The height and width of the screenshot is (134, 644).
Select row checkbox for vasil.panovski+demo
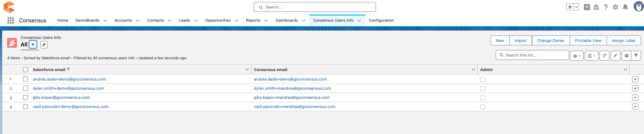pos(25,107)
